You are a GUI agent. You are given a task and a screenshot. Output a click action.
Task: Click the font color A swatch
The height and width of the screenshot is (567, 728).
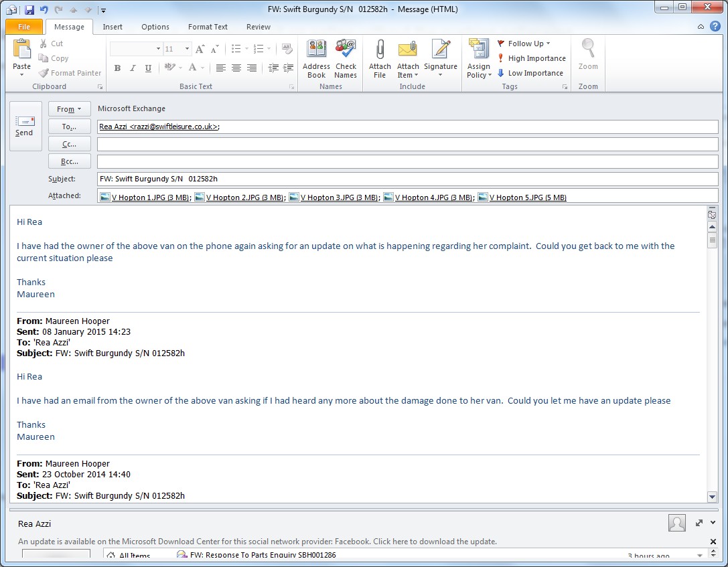pyautogui.click(x=192, y=68)
